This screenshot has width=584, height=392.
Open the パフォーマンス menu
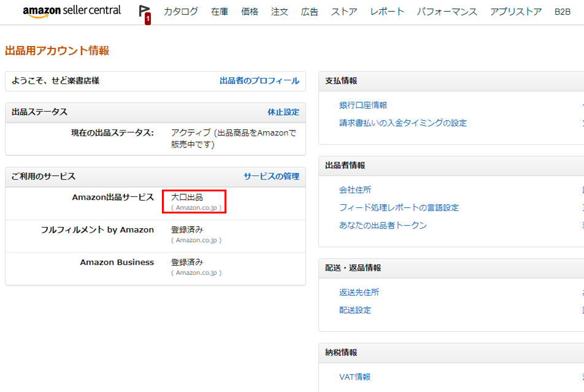coord(447,12)
